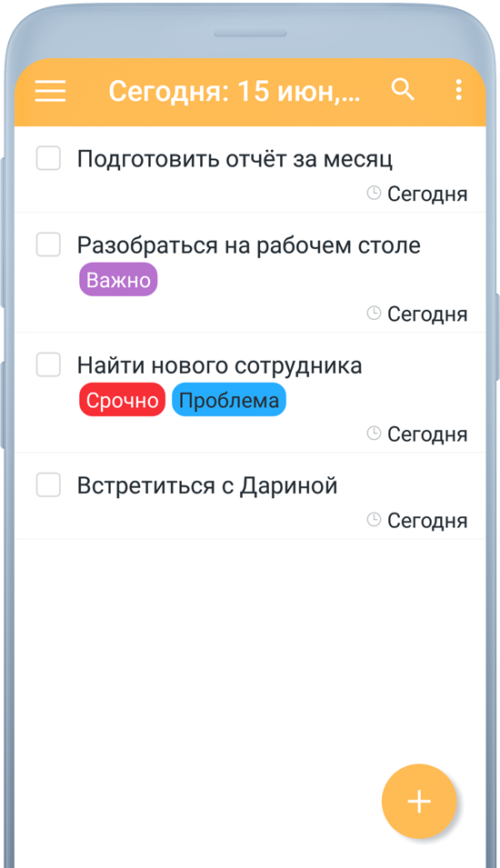
Task: Open task Найти нового сотрудника
Action: 219,365
